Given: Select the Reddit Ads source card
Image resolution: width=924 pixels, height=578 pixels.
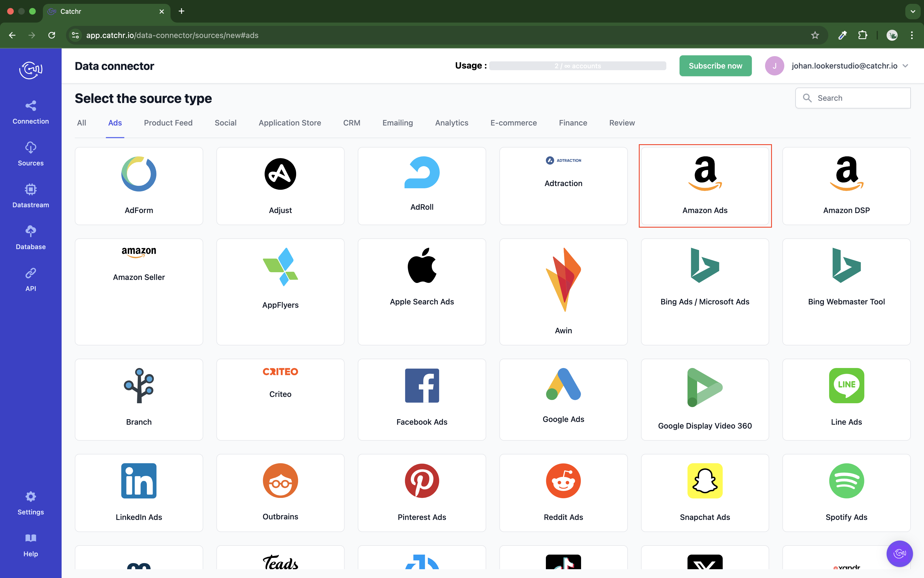Looking at the screenshot, I should [x=563, y=493].
